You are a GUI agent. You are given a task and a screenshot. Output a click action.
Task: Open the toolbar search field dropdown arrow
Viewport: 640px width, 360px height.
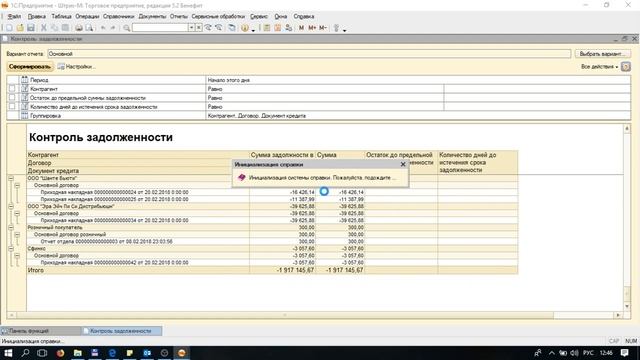click(191, 28)
